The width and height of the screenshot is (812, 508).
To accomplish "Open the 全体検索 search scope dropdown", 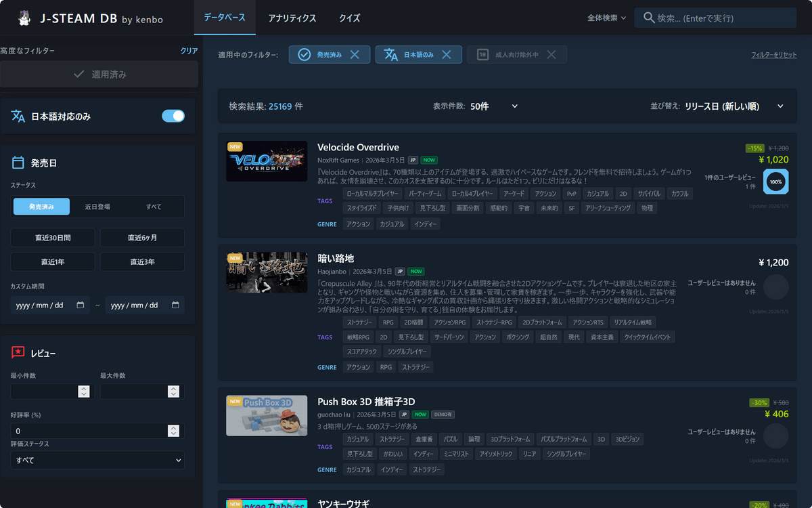I will click(606, 18).
